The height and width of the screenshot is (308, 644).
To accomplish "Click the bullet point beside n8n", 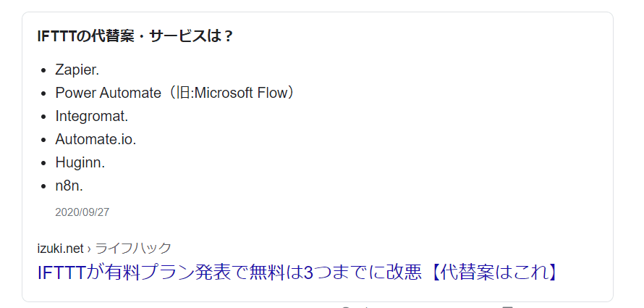I will click(x=43, y=186).
